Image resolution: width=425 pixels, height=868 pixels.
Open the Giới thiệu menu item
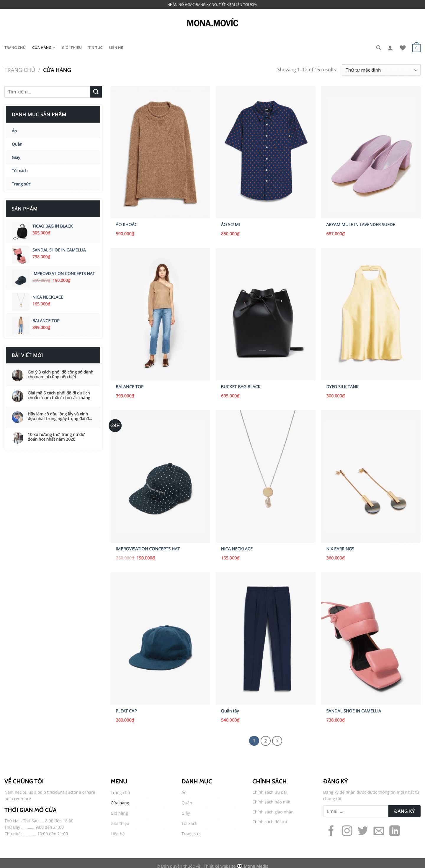coord(72,48)
